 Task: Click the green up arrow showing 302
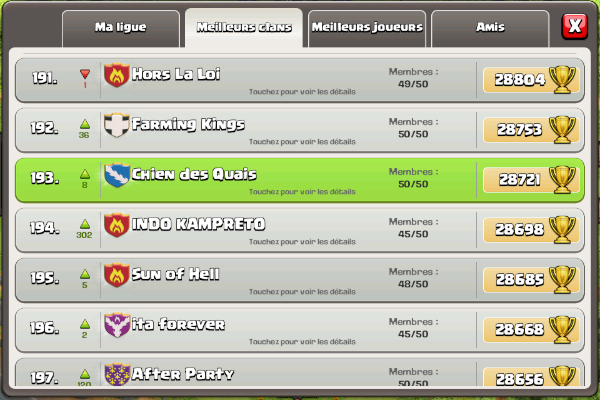point(85,224)
